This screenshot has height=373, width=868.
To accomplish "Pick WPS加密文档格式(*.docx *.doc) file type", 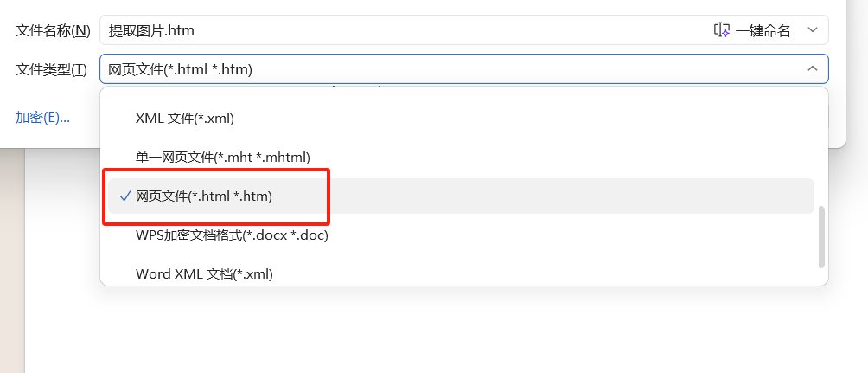I will [232, 235].
